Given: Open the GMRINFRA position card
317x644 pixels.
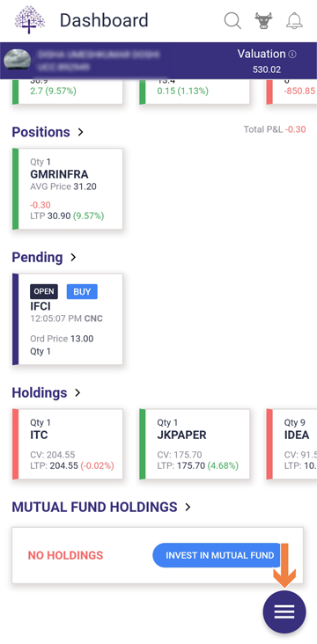Looking at the screenshot, I should [68, 188].
